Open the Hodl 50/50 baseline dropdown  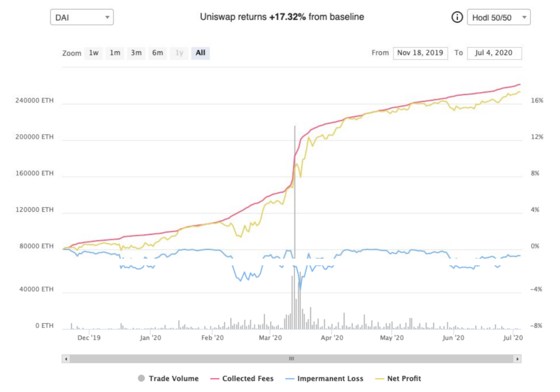click(499, 17)
